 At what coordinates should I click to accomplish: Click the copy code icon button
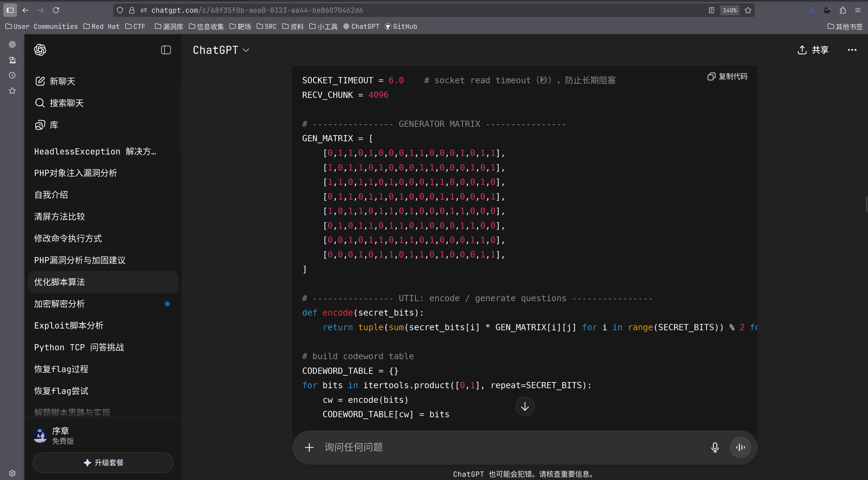tap(711, 77)
